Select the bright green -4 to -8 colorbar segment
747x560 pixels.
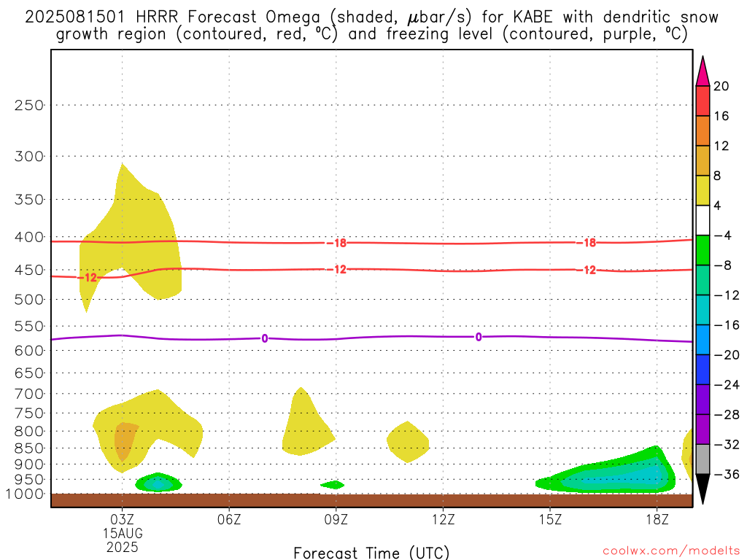[703, 250]
